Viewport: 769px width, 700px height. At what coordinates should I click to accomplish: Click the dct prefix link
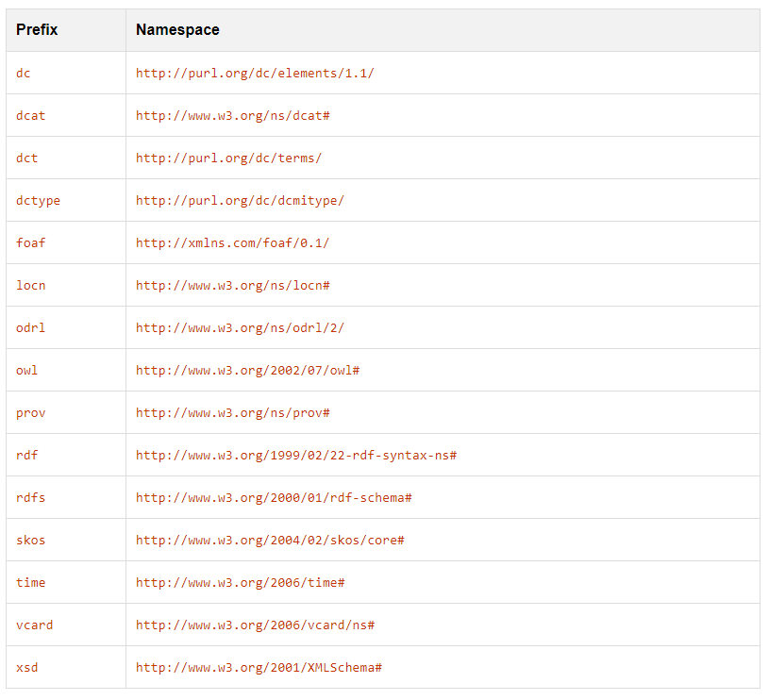(x=23, y=158)
